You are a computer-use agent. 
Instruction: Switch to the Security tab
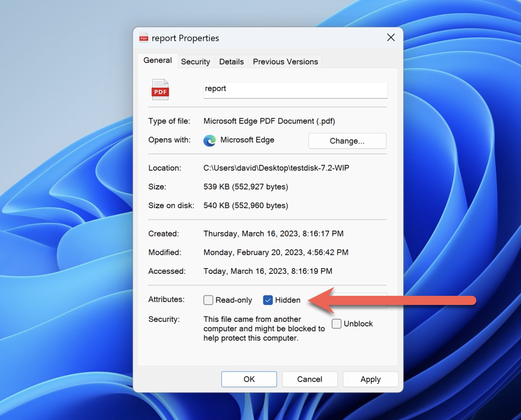click(x=195, y=62)
